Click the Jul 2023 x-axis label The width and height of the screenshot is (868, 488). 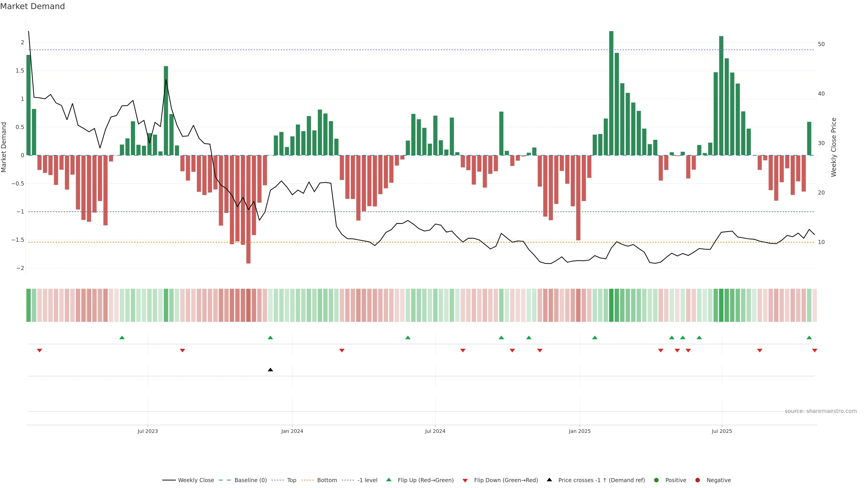tap(148, 431)
